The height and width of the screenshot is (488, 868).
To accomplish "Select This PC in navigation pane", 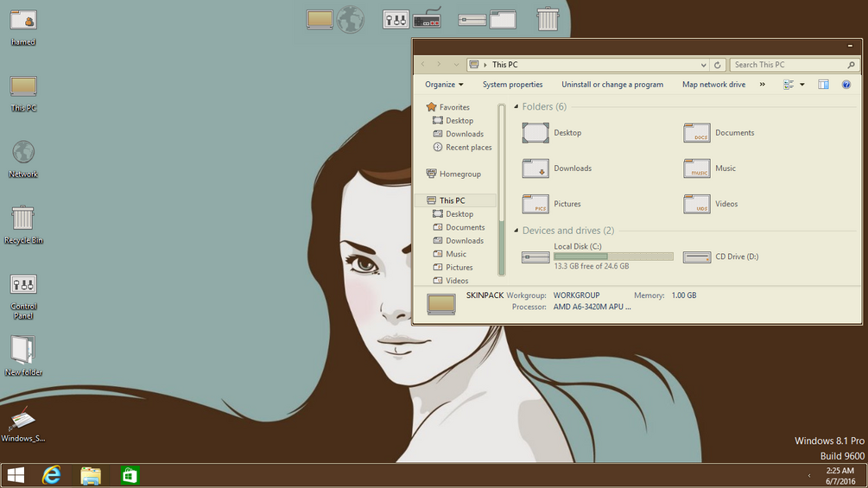I will click(455, 200).
